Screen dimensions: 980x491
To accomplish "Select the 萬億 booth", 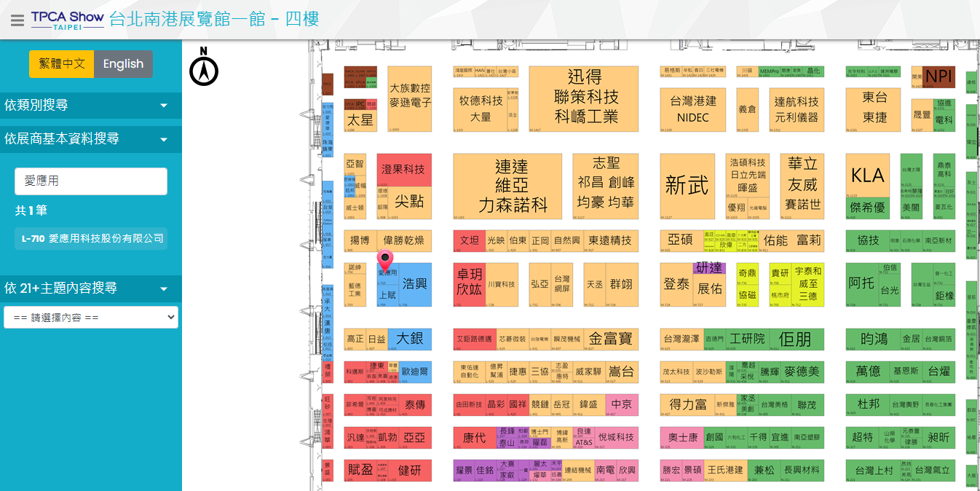I will pos(868,372).
